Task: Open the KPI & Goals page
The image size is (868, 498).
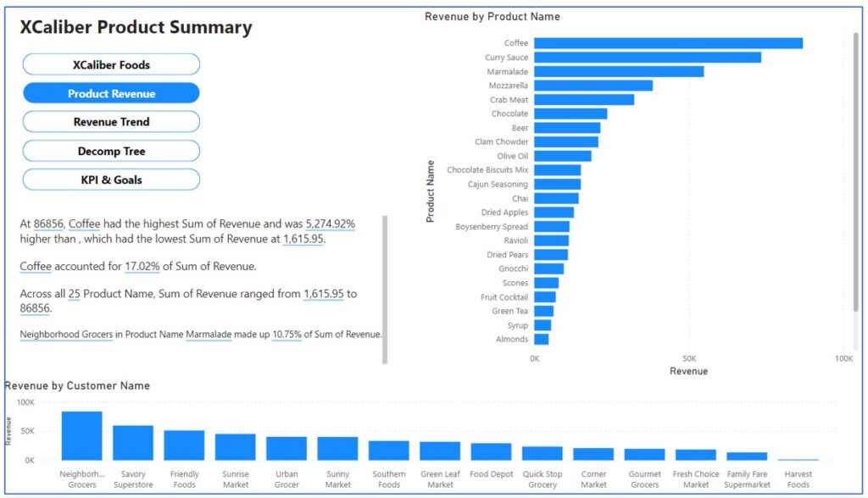Action: (111, 180)
